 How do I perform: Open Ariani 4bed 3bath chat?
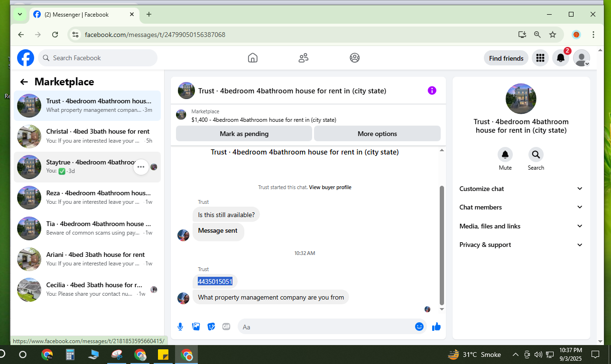[x=87, y=259]
